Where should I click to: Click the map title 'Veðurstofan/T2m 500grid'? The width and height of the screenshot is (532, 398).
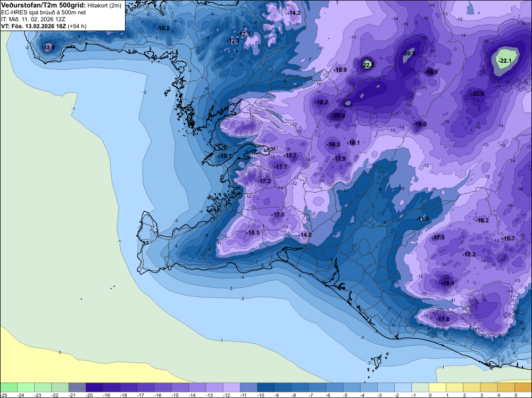pos(43,5)
